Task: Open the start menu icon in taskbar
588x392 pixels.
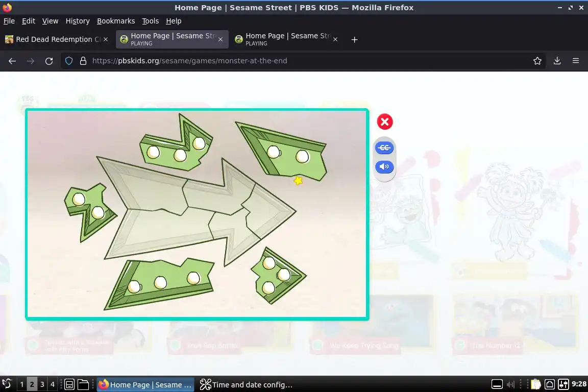Action: (x=7, y=384)
